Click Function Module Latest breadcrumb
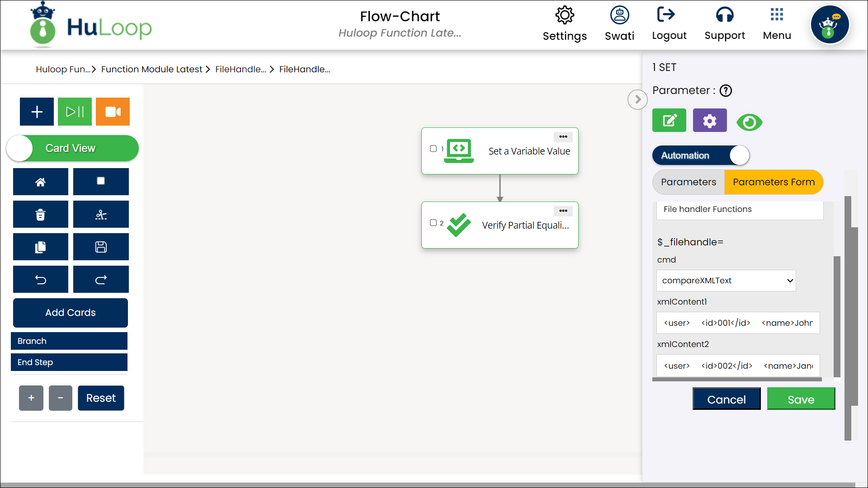Screen dimensions: 868x488 [151, 69]
